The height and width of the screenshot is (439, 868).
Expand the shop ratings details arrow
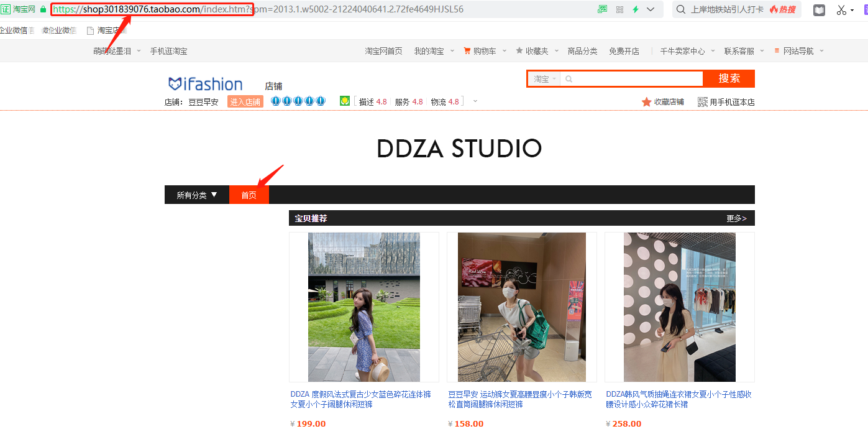(475, 101)
